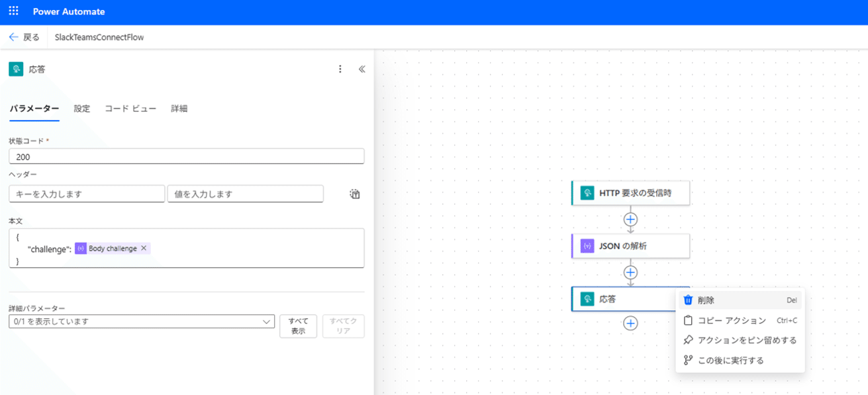Click the 状態コード field with 200
The width and height of the screenshot is (868, 395).
pos(187,156)
